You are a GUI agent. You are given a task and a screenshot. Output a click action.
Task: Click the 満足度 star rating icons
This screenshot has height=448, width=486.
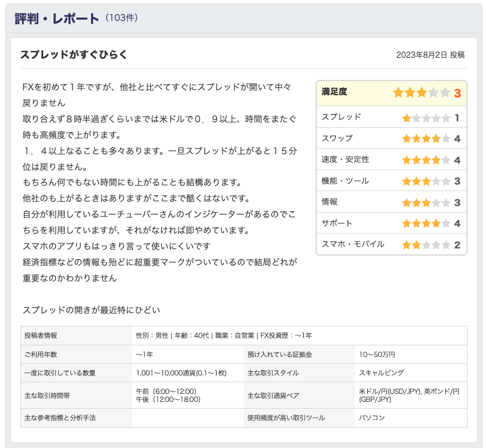tap(421, 93)
